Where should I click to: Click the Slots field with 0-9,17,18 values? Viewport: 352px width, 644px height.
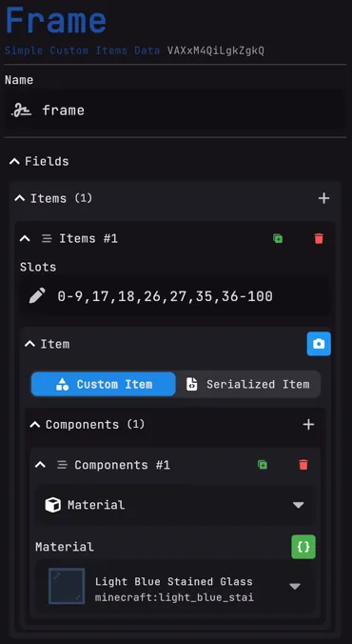point(175,296)
